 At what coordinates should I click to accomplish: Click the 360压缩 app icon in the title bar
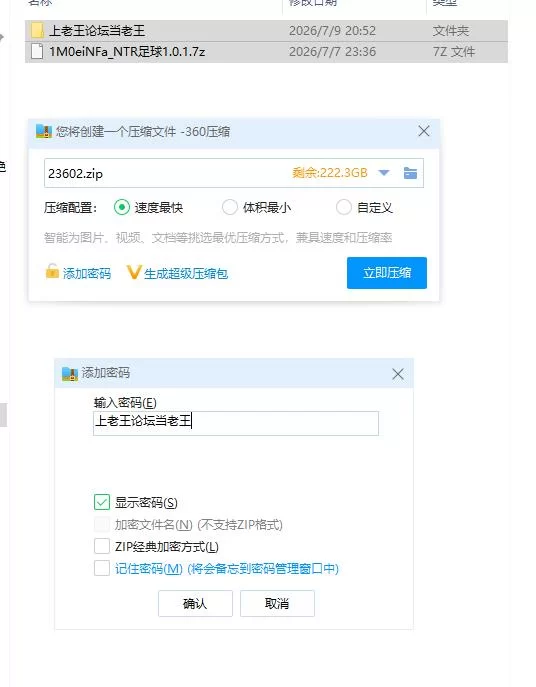tap(44, 131)
